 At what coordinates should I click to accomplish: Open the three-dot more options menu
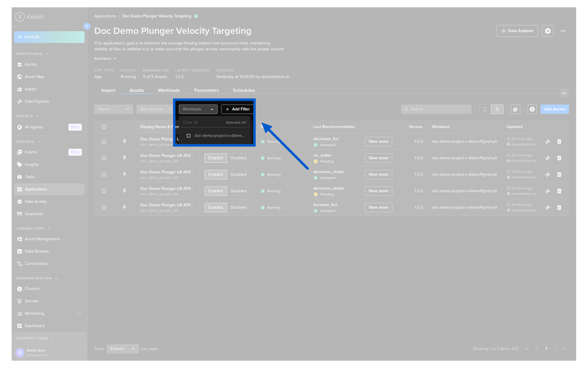pyautogui.click(x=563, y=31)
